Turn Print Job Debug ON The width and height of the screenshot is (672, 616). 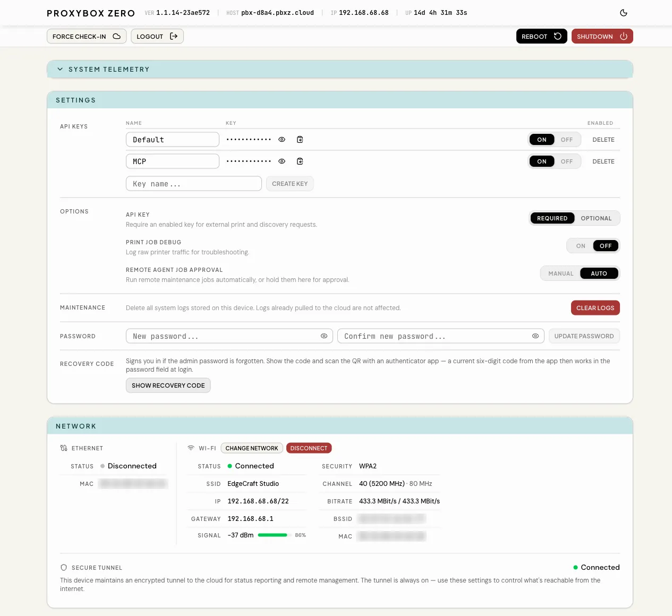581,246
